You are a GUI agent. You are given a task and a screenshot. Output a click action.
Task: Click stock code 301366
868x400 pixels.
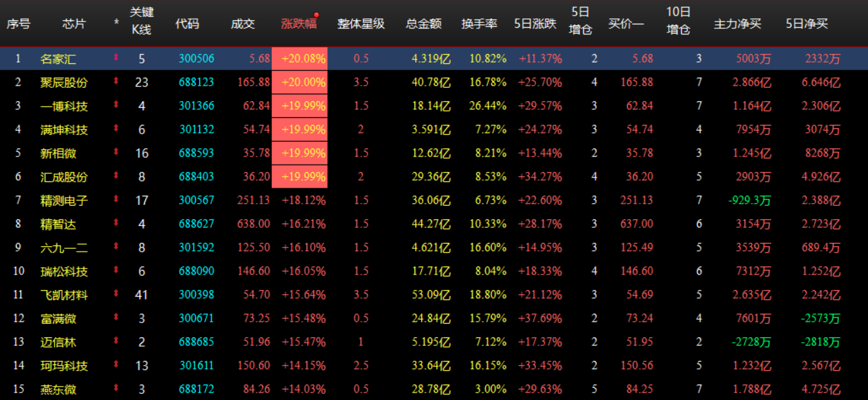click(196, 106)
